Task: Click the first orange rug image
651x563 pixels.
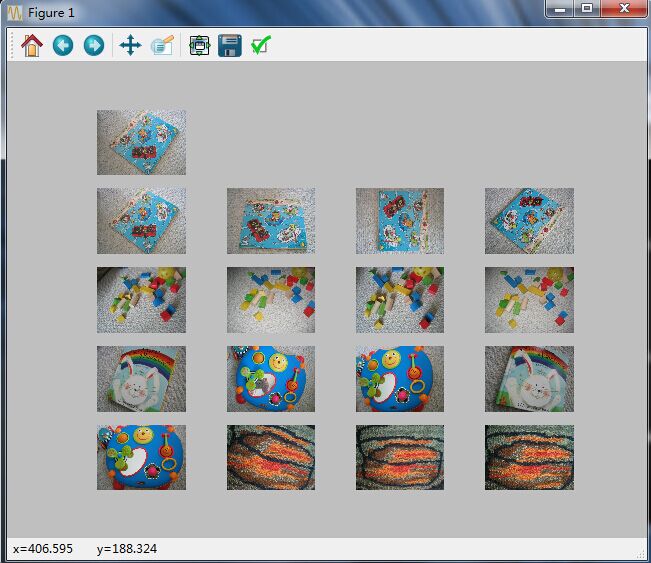Action: point(270,457)
